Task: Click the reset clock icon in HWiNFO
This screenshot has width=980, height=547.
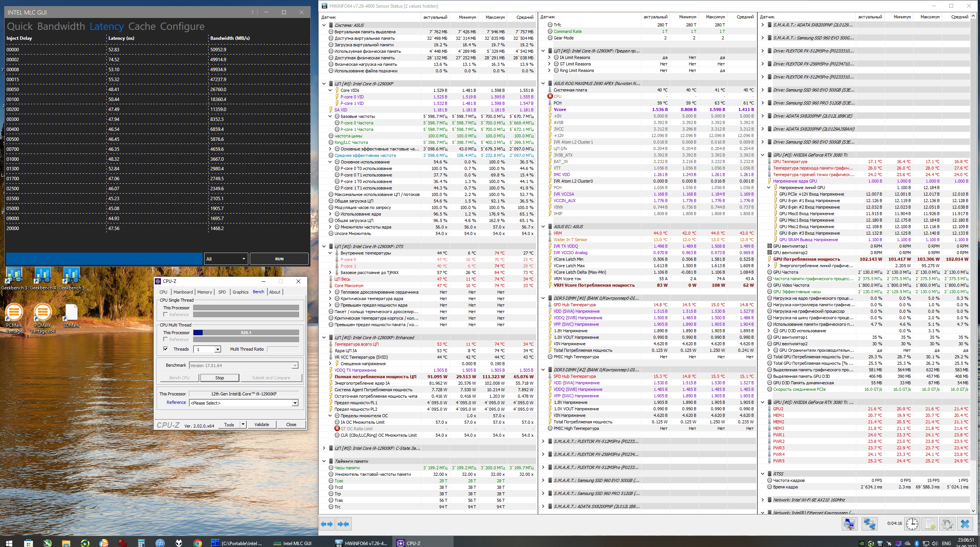Action: (912, 524)
